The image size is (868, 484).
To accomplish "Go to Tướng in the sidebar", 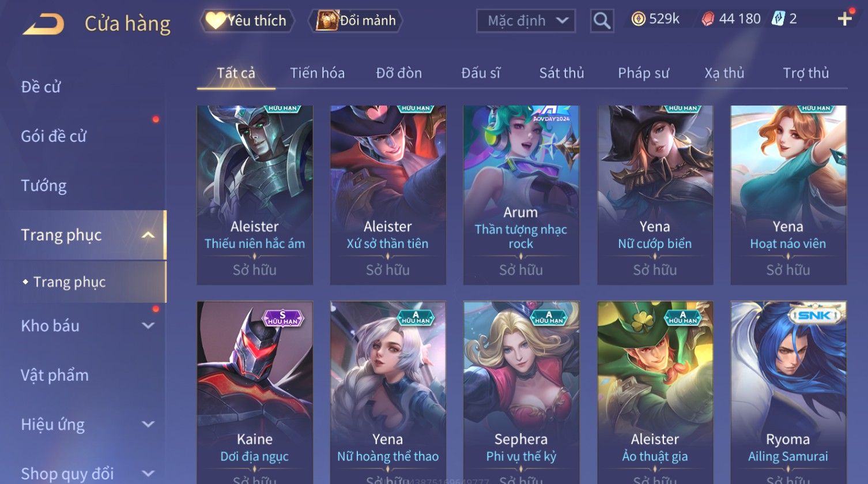I will coord(44,186).
